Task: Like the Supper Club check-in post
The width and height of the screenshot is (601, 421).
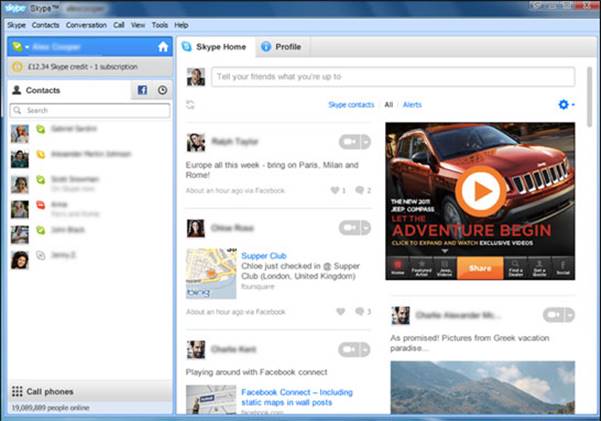Action: [340, 311]
